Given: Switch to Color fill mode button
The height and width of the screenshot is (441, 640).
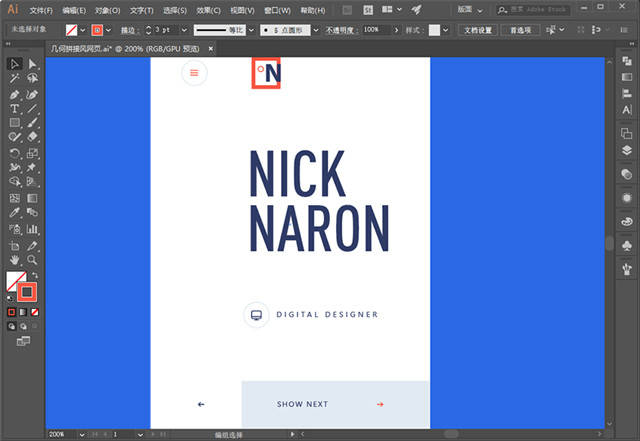Looking at the screenshot, I should point(12,312).
